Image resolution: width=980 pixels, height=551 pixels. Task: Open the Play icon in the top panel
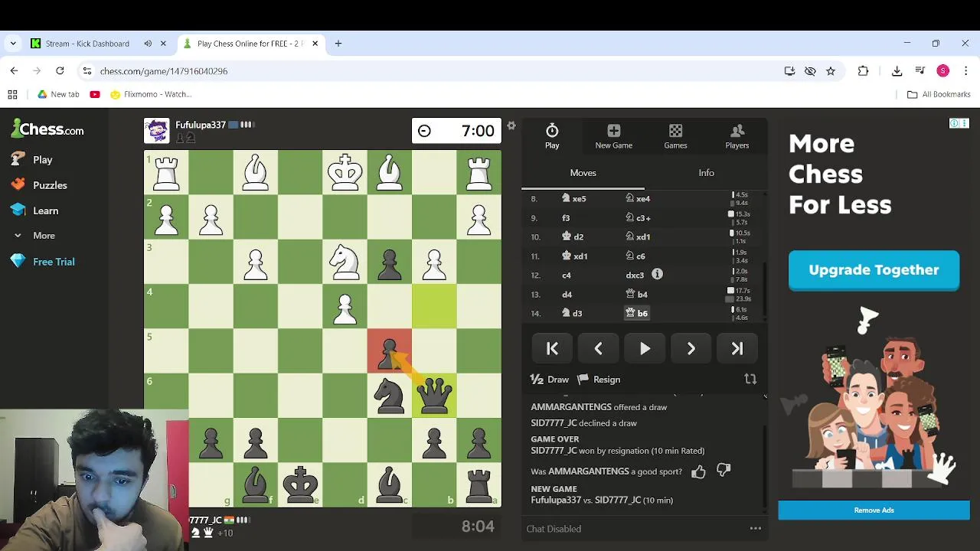coord(552,136)
